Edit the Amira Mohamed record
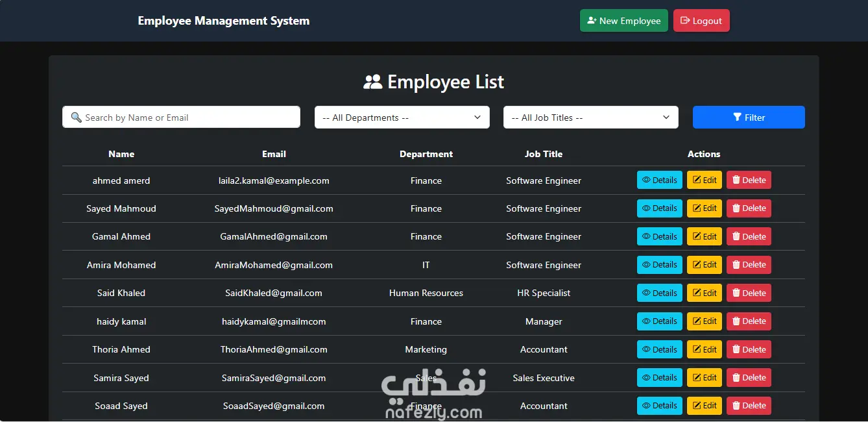Screen dimensions: 868x422 (x=705, y=265)
